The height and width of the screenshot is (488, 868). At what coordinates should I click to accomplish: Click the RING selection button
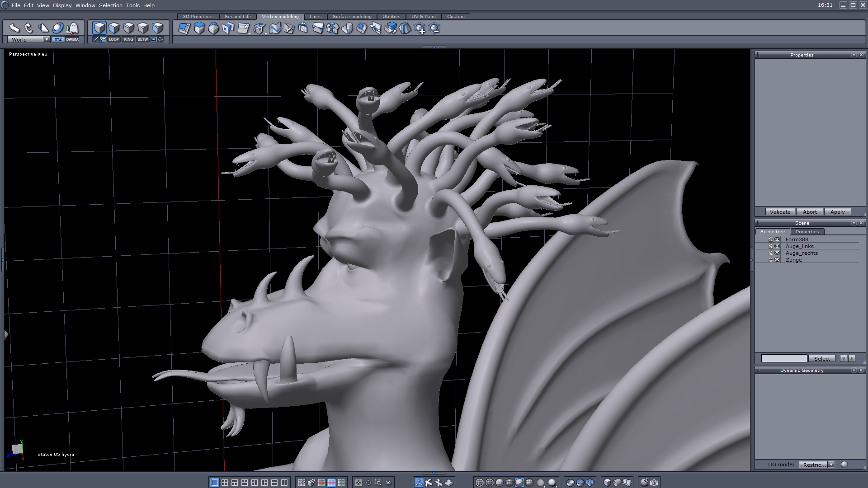click(128, 39)
